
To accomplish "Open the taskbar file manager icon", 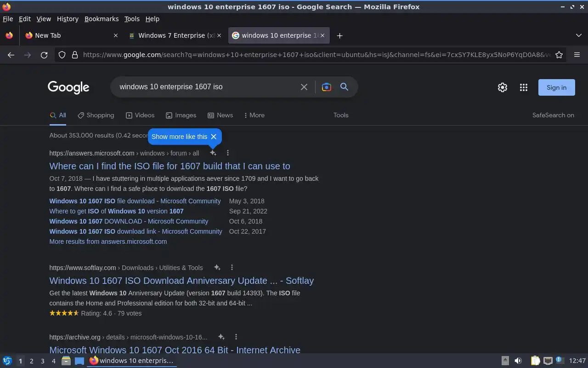I will 66,361.
